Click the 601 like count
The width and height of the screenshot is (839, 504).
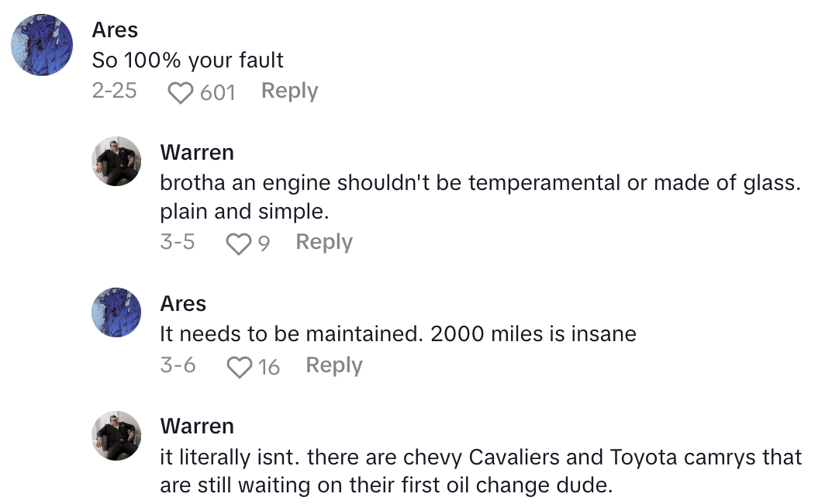[217, 93]
